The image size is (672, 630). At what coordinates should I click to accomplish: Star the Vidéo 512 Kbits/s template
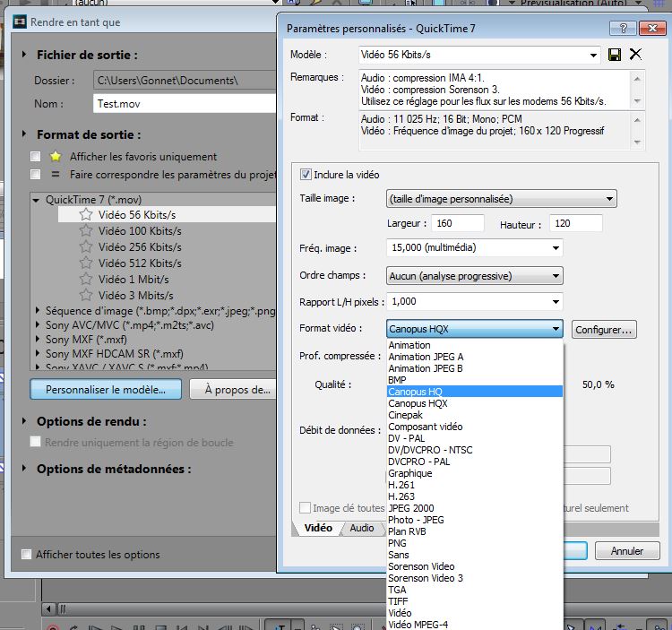coord(86,263)
